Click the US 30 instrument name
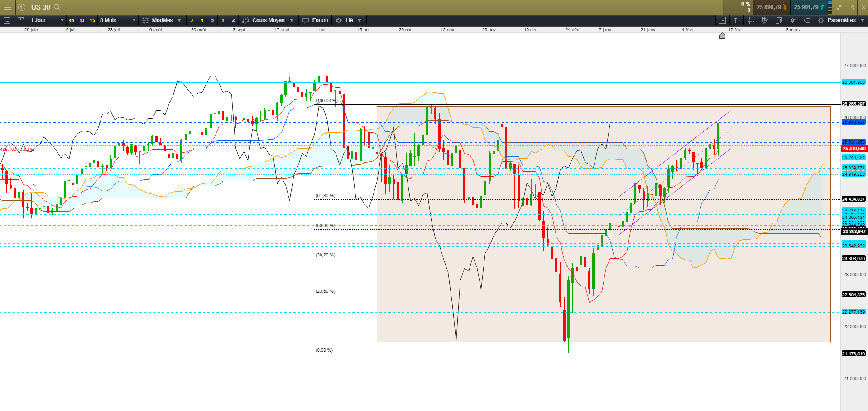Viewport: 868px width, 411px height. [41, 7]
